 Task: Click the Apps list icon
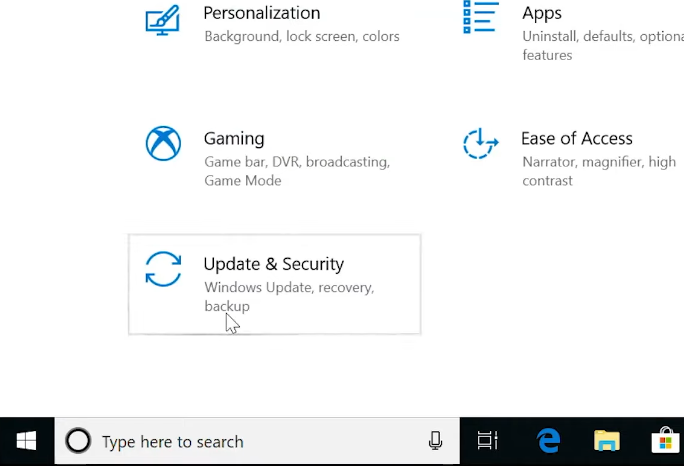coord(481,17)
